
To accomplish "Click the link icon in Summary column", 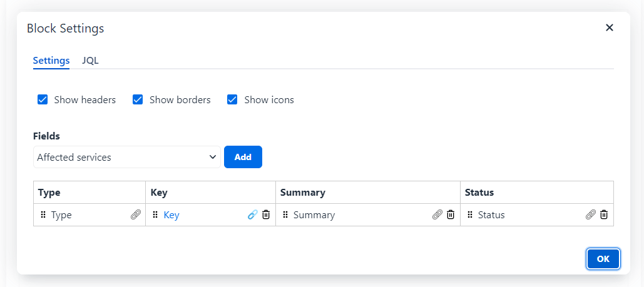I will tap(437, 214).
